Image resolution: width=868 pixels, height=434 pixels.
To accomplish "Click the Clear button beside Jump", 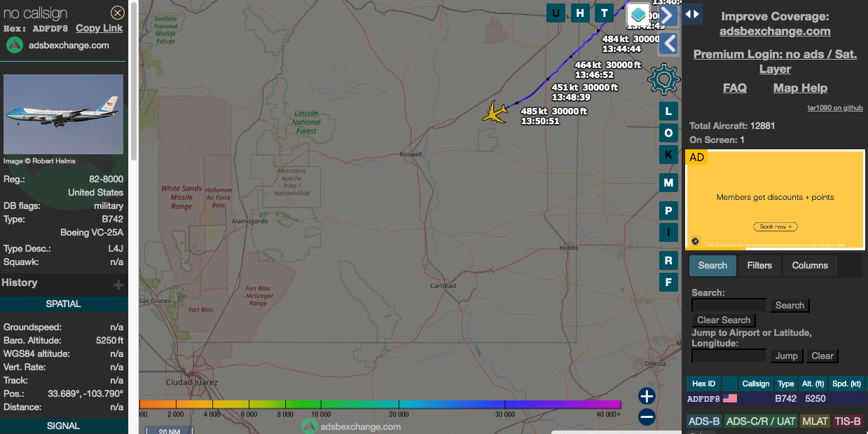I will [822, 355].
